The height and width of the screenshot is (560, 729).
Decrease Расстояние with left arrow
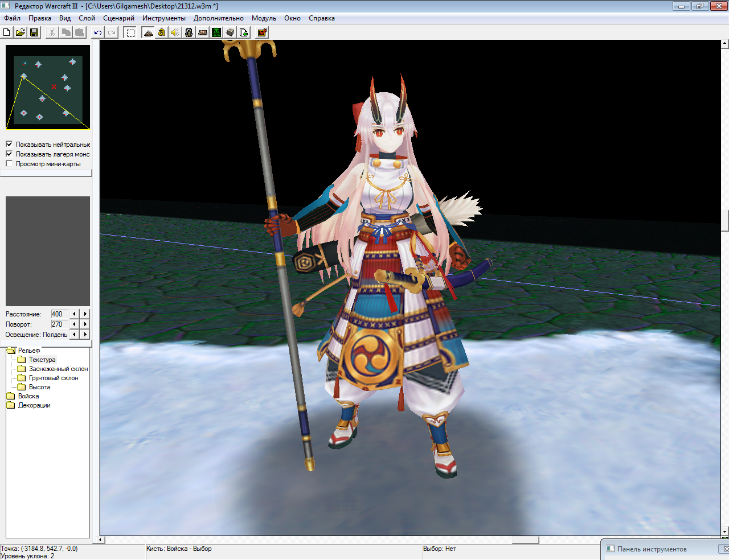pos(74,314)
